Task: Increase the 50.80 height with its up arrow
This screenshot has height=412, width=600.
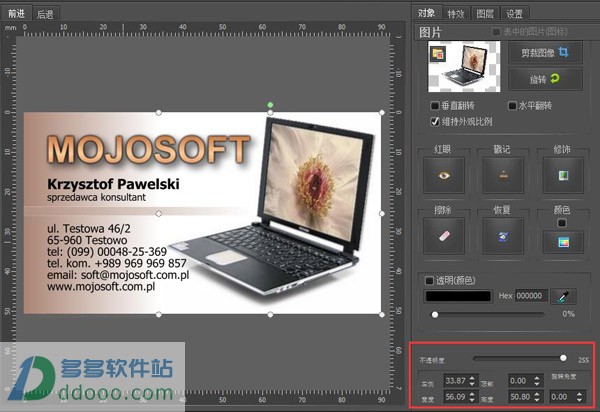Action: [x=537, y=394]
